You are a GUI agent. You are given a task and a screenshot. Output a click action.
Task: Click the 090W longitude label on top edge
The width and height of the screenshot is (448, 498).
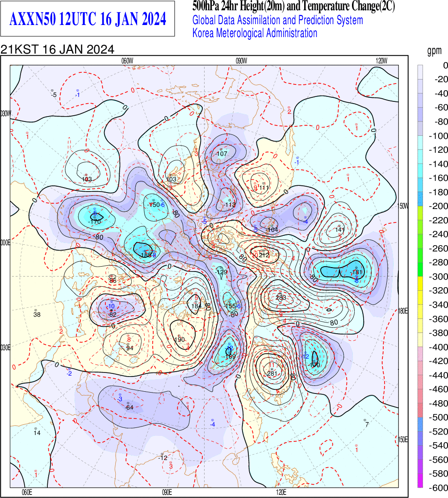pos(242,61)
